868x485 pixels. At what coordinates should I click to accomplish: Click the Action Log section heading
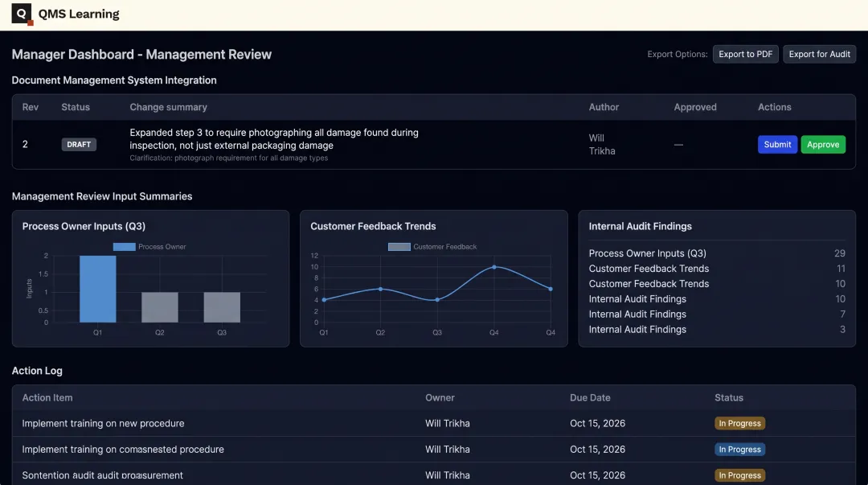click(x=37, y=371)
